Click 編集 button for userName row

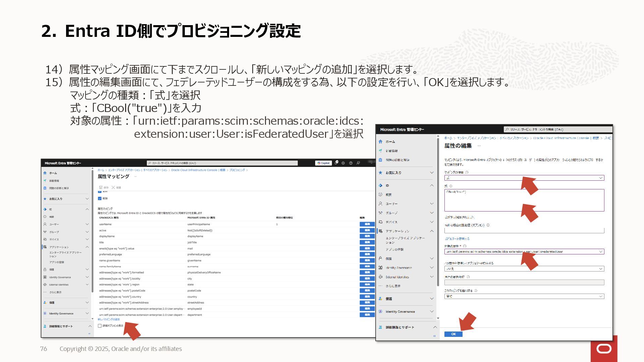367,224
